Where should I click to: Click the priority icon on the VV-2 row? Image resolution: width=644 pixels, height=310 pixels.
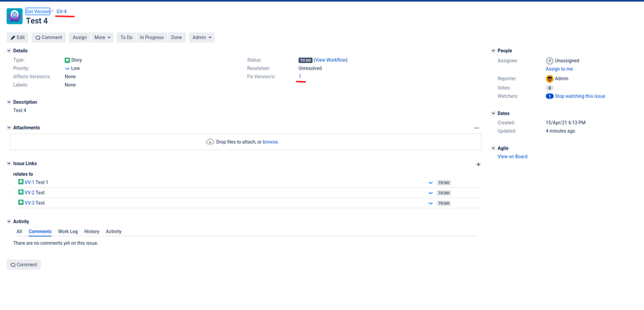431,193
